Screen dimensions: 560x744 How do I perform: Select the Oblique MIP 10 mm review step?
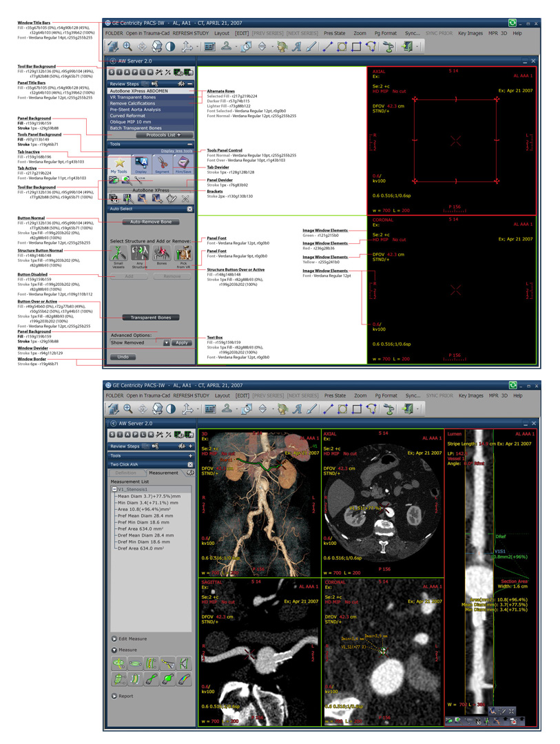pos(151,122)
